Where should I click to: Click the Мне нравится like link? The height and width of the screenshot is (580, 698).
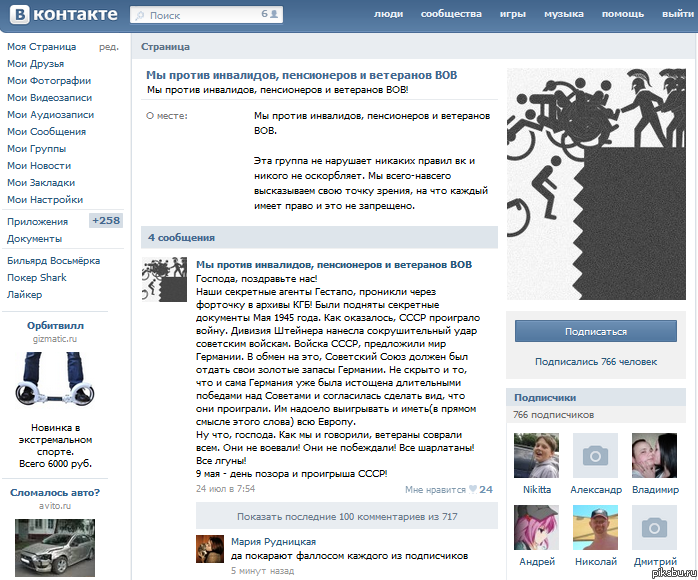point(435,490)
